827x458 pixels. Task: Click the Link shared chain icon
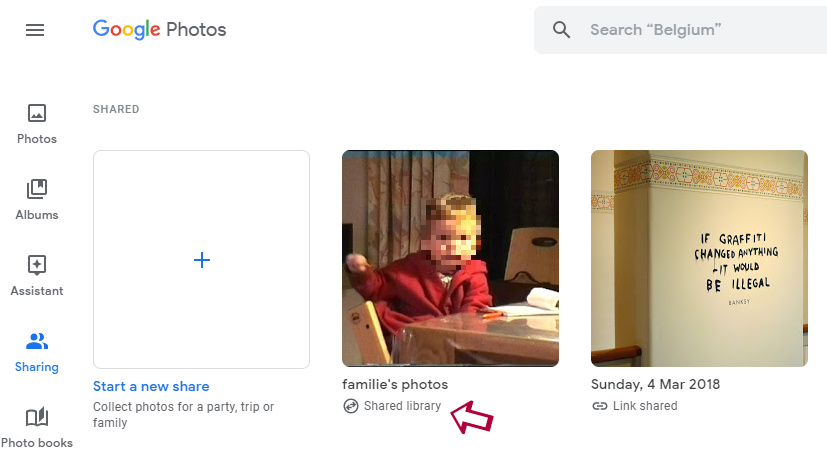pos(599,406)
